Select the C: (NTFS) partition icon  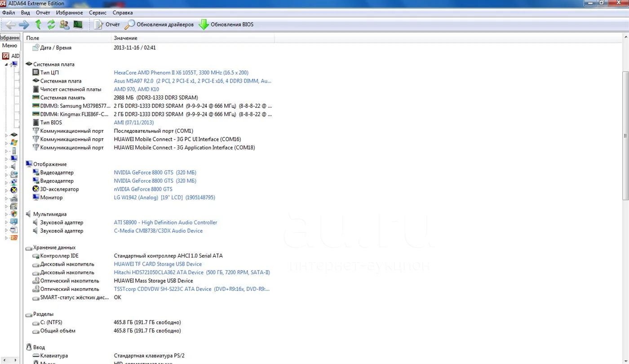pyautogui.click(x=36, y=322)
